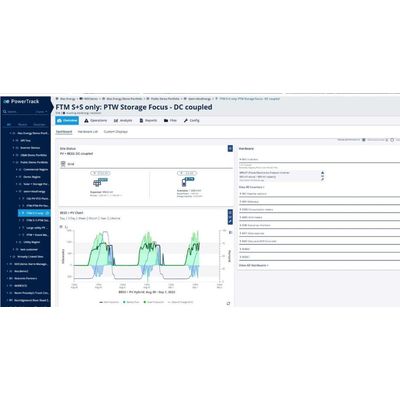Image resolution: width=400 pixels, height=400 pixels.
Task: Switch to the Hardware List sub-tab
Action: tap(88, 132)
